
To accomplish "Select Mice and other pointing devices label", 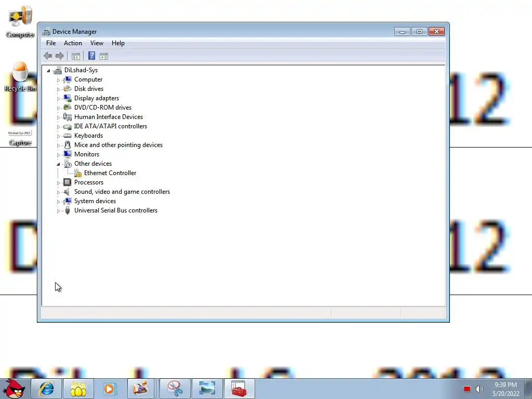I will click(x=118, y=145).
